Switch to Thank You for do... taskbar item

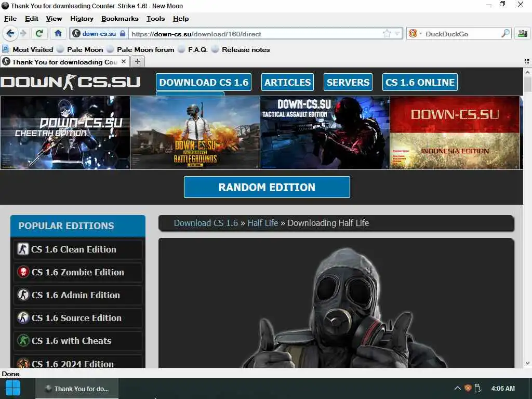(77, 389)
